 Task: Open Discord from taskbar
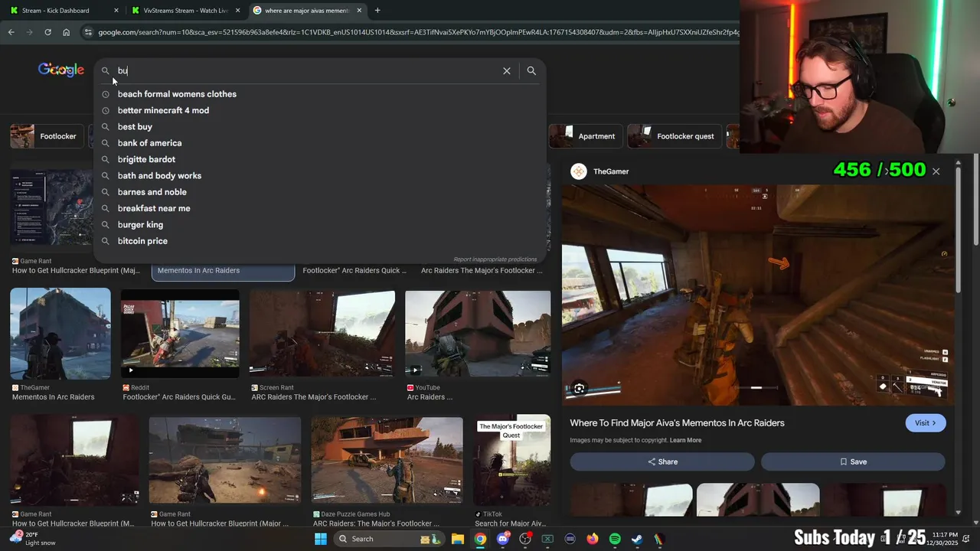(503, 539)
